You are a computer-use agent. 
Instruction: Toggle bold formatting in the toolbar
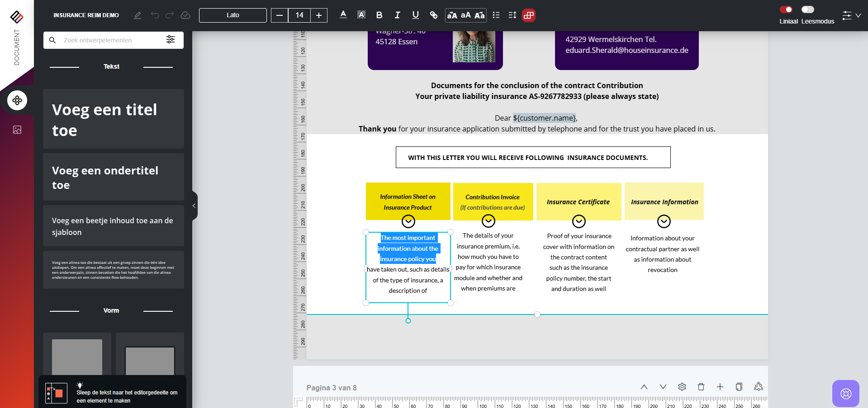point(379,15)
